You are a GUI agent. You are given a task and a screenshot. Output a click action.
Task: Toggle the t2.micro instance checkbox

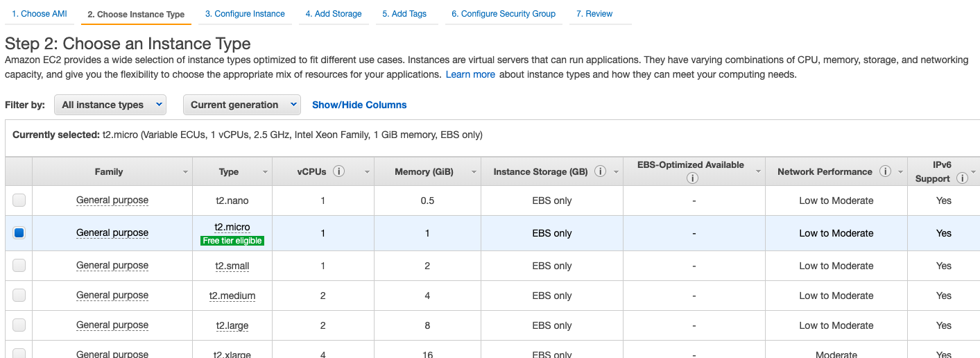19,233
